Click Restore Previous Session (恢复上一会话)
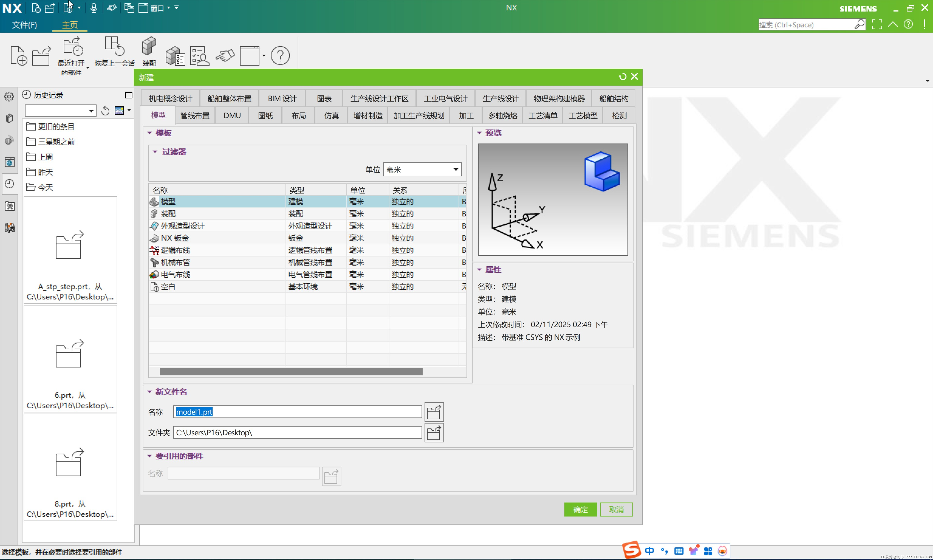933x560 pixels. pyautogui.click(x=114, y=52)
